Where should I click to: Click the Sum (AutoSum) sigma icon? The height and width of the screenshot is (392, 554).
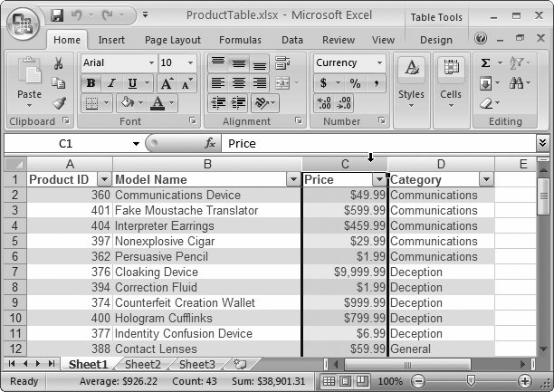point(486,63)
